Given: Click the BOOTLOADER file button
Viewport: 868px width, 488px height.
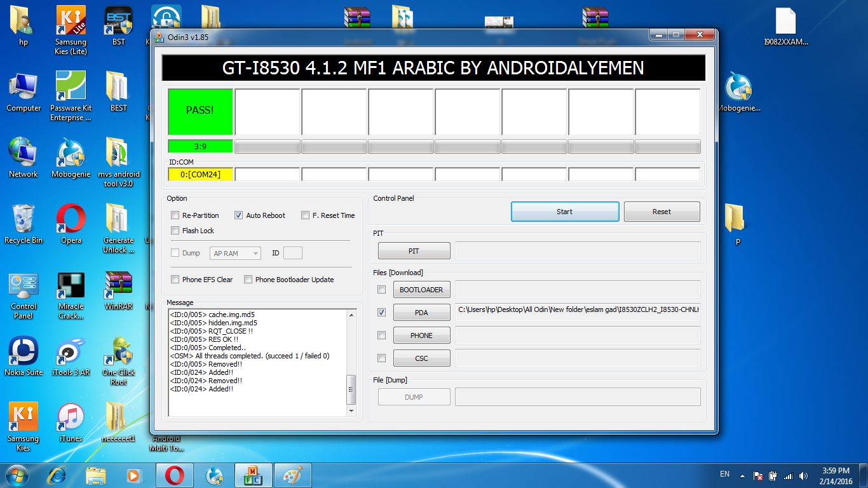Looking at the screenshot, I should [x=421, y=290].
